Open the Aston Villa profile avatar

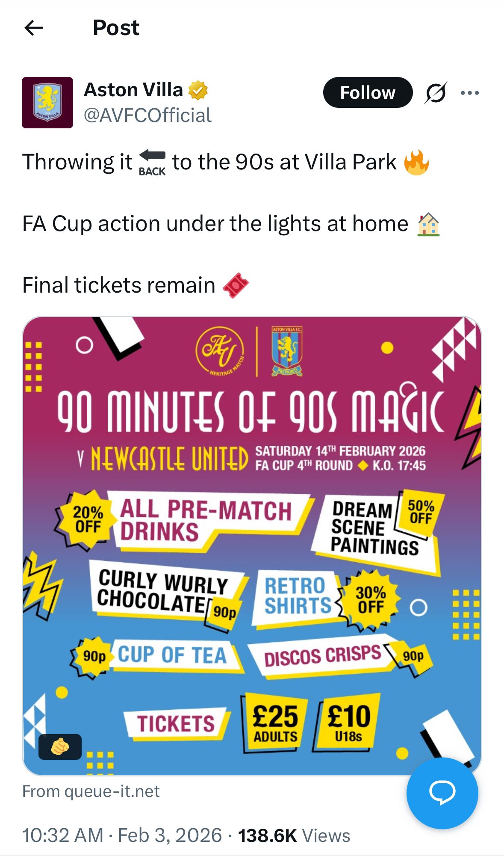point(47,103)
